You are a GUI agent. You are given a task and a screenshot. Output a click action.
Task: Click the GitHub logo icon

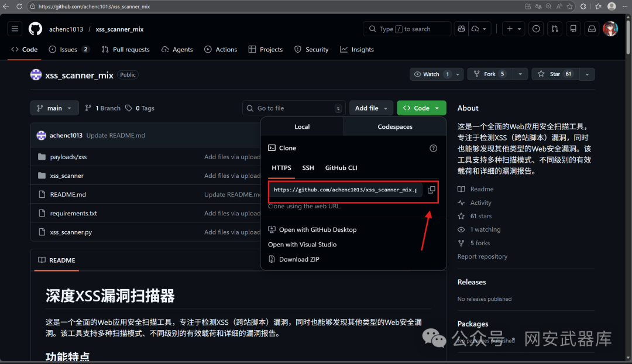click(36, 29)
